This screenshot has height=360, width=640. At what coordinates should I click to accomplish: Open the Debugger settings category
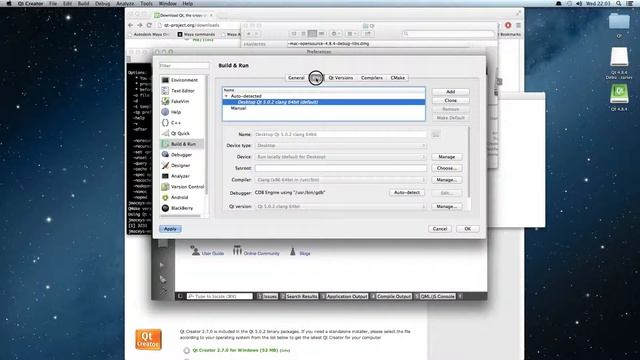point(183,155)
